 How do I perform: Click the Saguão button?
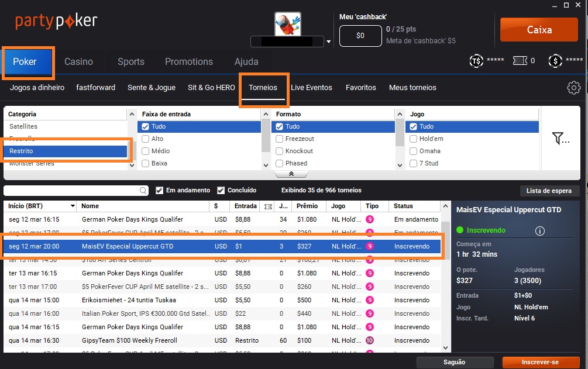[455, 362]
